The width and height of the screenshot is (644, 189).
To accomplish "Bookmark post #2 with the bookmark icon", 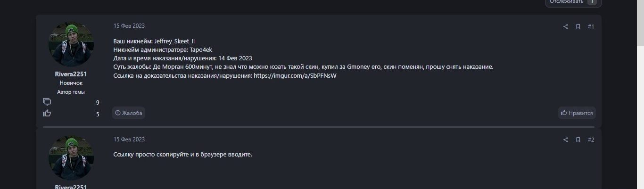I will [578, 140].
